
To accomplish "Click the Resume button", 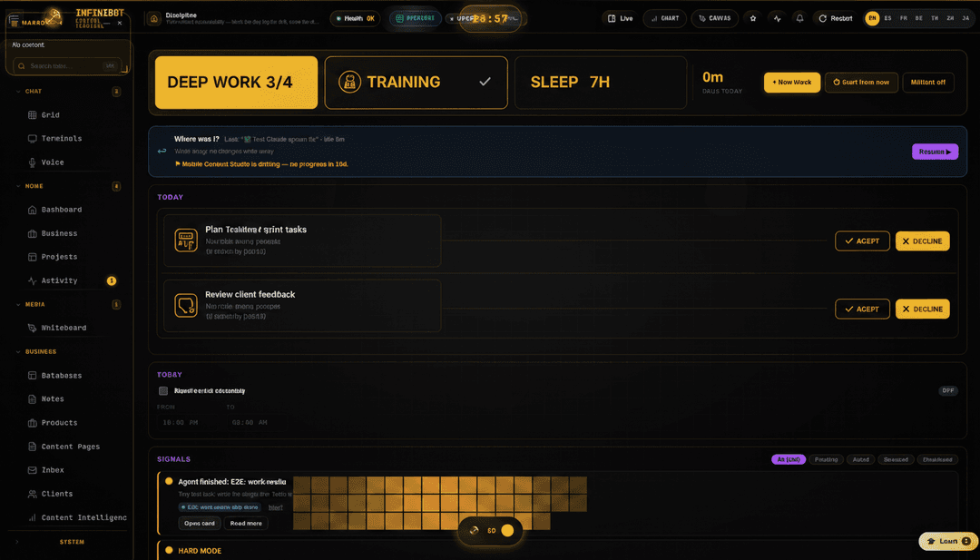I will tap(935, 152).
